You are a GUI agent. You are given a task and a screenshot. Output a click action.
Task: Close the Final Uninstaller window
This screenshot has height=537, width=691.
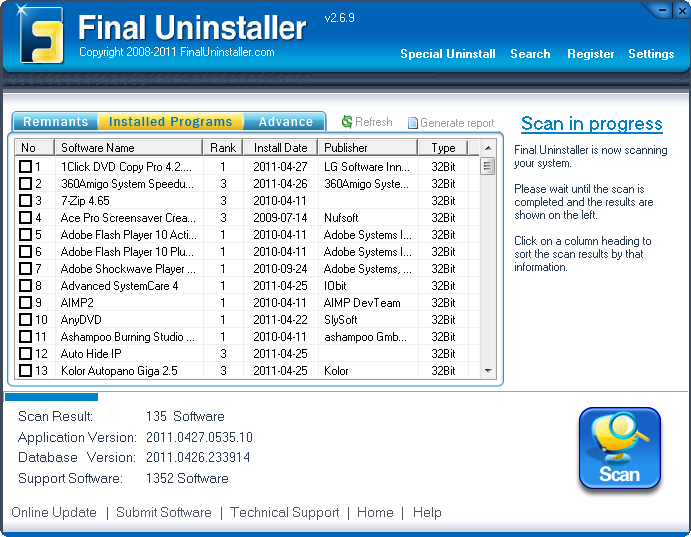tap(681, 11)
